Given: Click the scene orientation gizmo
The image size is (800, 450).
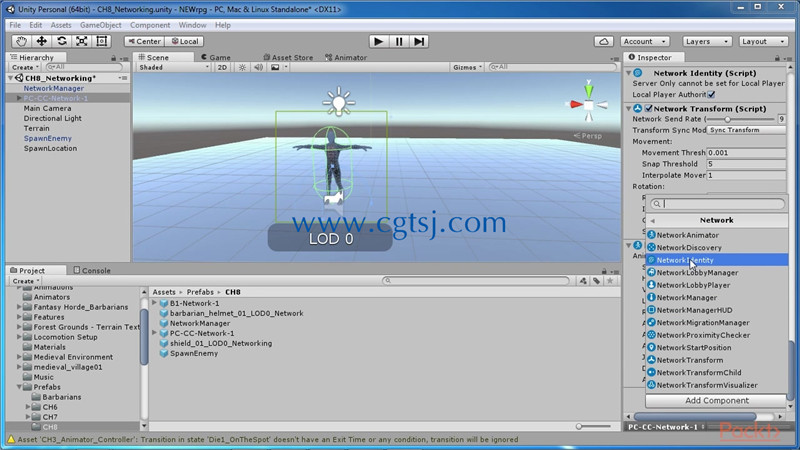Looking at the screenshot, I should coord(588,104).
